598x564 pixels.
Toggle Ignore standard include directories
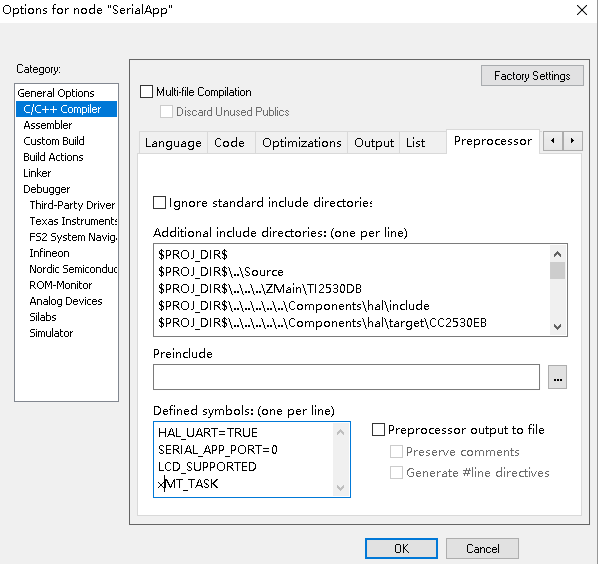pyautogui.click(x=159, y=202)
